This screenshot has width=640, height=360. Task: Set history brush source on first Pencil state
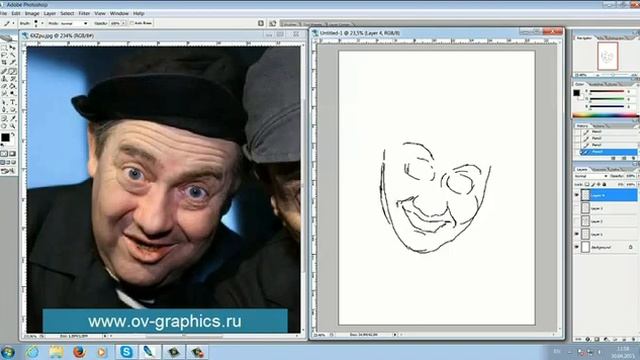coord(577,132)
